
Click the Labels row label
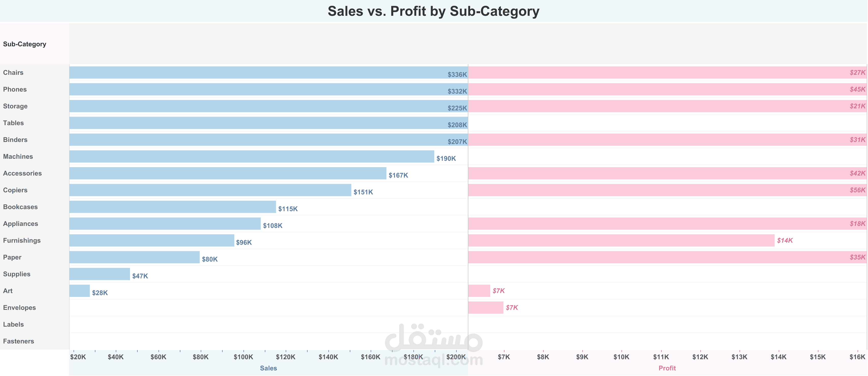pos(13,324)
